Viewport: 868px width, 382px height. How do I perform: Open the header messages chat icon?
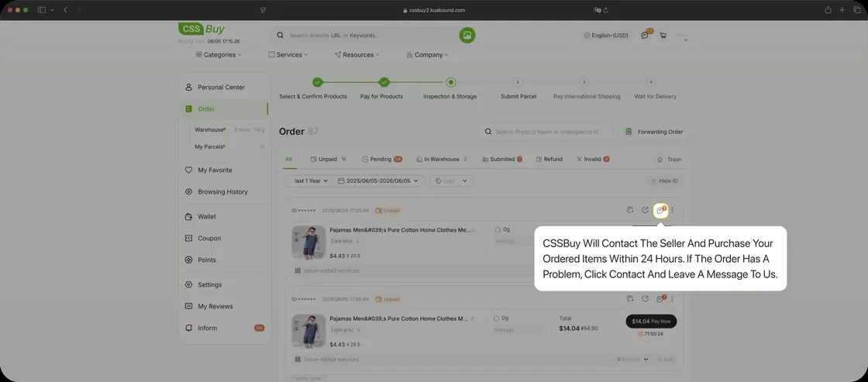(645, 35)
